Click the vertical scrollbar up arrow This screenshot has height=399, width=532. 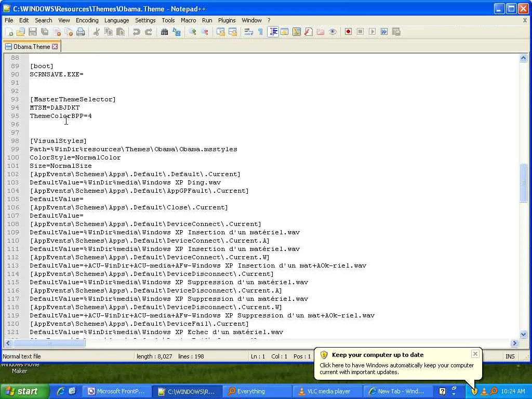tap(523, 58)
